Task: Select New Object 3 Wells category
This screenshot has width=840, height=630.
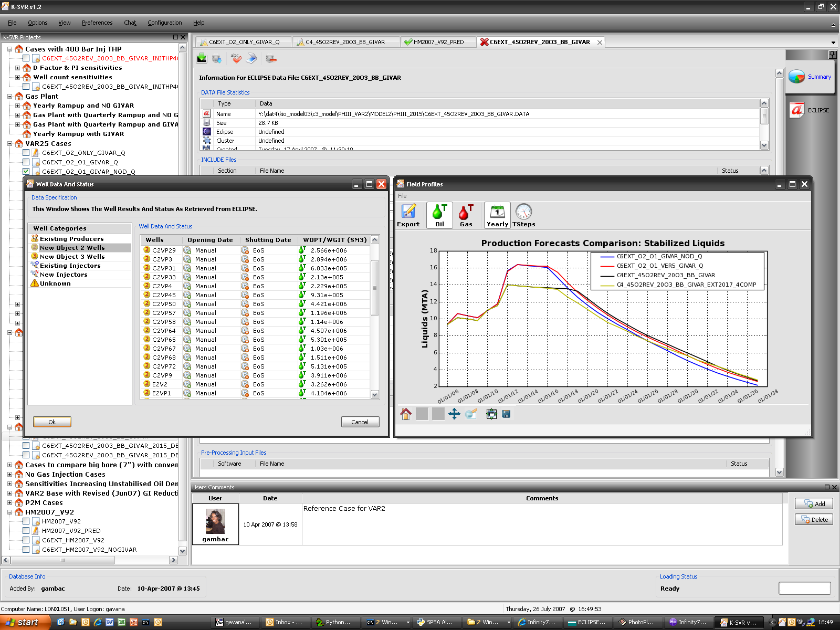Action: click(72, 257)
